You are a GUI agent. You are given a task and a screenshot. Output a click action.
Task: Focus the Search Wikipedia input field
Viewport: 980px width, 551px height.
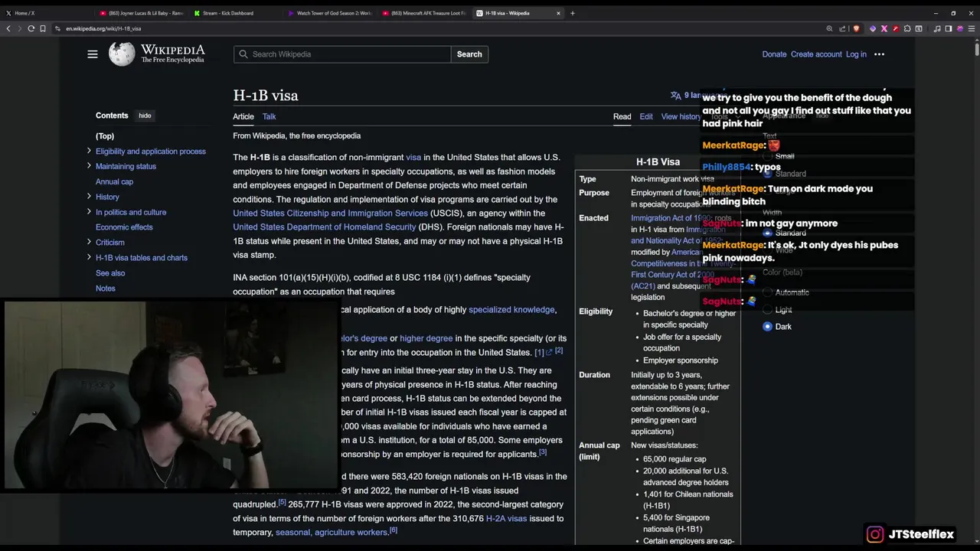[342, 54]
